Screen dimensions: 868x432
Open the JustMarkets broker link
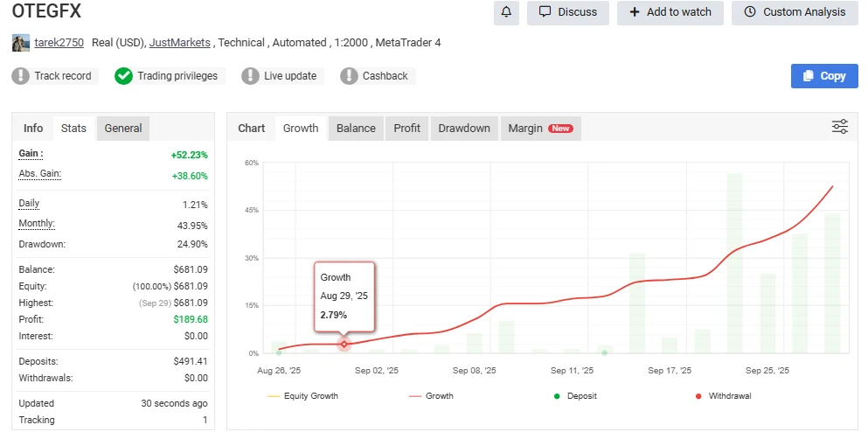181,42
